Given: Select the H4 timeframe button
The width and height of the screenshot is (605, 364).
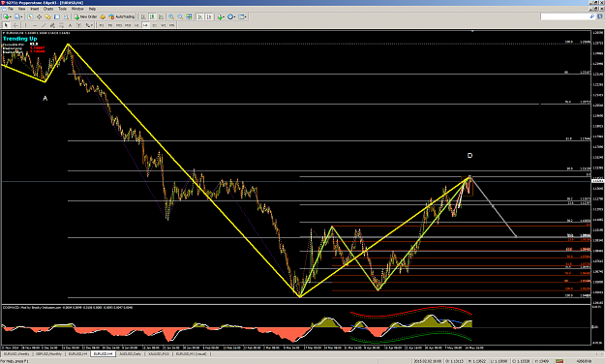Looking at the screenshot, I should click(145, 25).
